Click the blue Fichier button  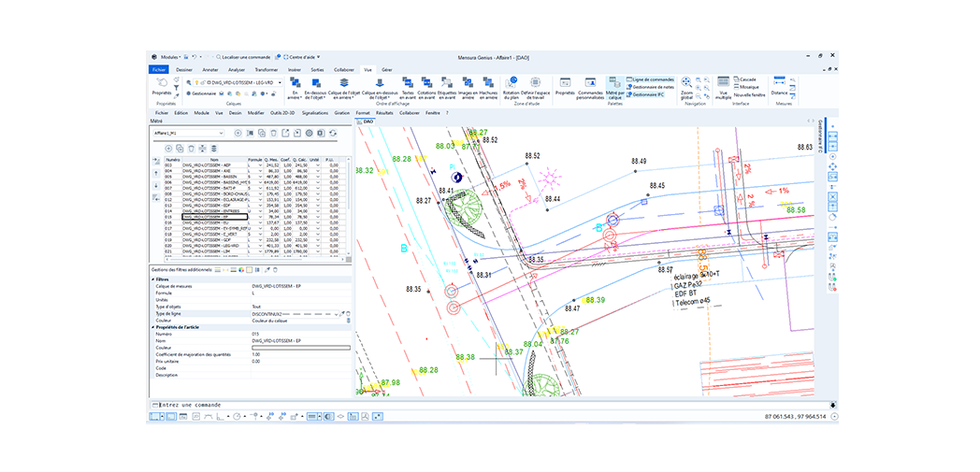click(x=159, y=70)
